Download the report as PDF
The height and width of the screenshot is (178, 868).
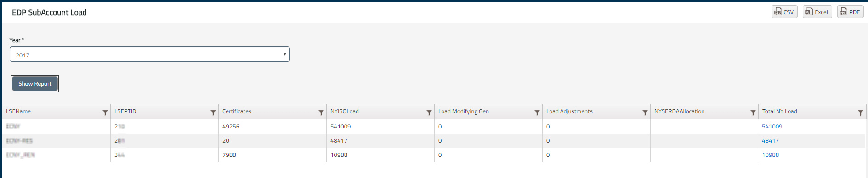[850, 12]
